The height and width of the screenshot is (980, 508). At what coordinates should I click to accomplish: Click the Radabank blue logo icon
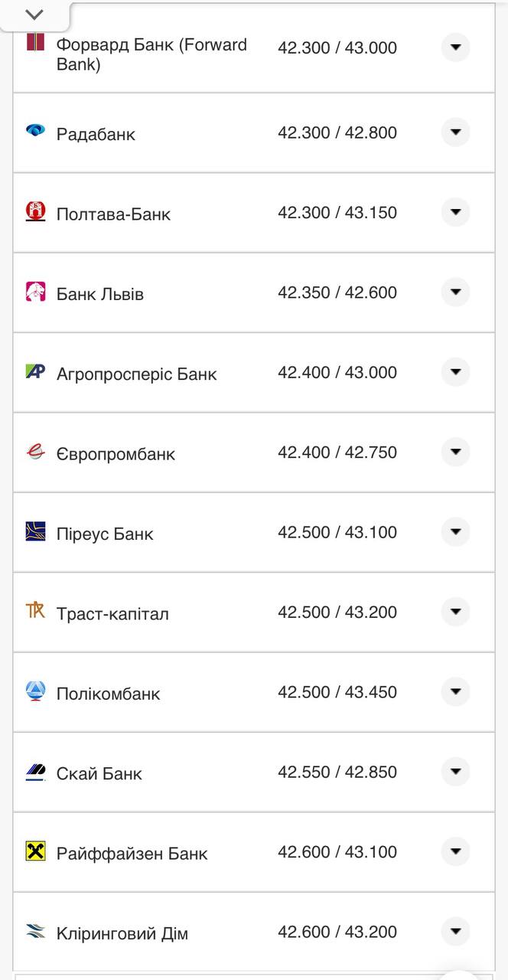coord(35,131)
